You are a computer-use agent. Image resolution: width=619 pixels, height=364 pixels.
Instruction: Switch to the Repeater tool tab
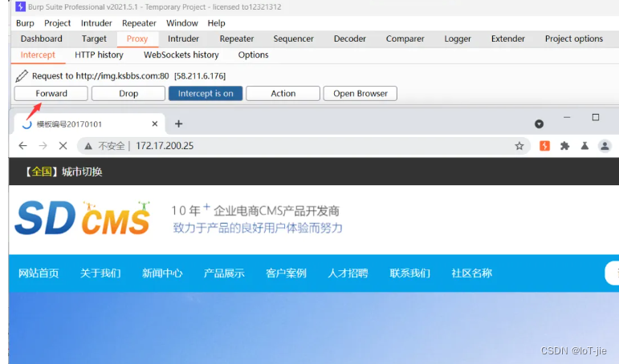237,38
